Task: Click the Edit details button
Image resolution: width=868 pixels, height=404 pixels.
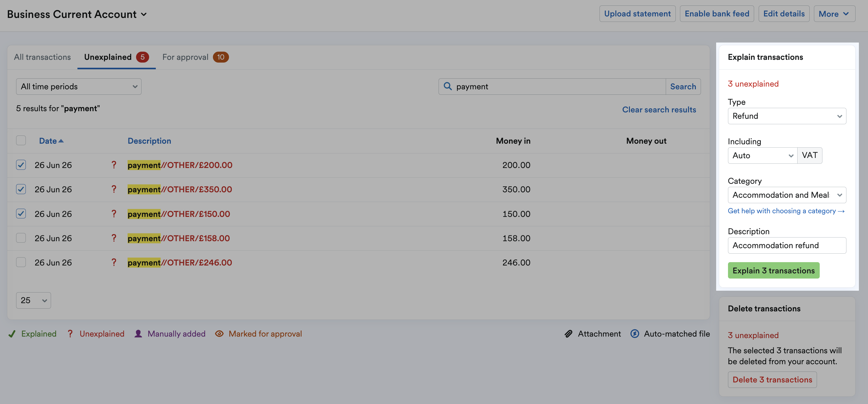Action: click(x=784, y=14)
